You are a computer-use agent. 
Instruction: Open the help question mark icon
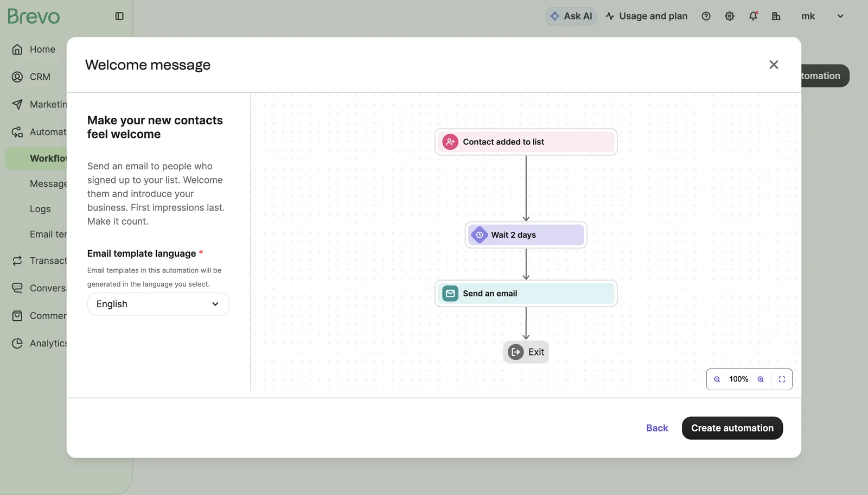click(706, 16)
